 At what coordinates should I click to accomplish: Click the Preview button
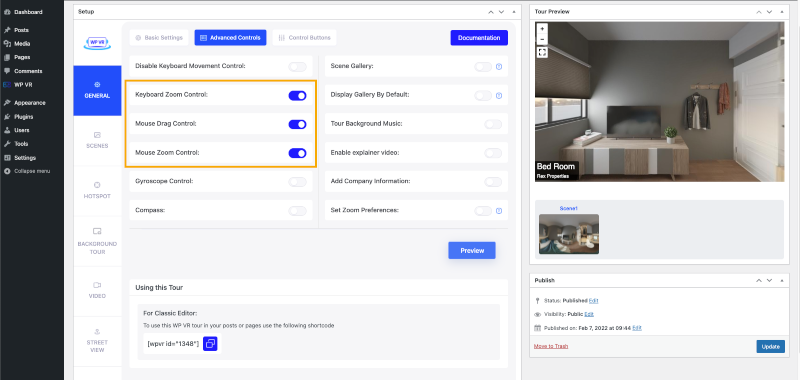coord(472,250)
